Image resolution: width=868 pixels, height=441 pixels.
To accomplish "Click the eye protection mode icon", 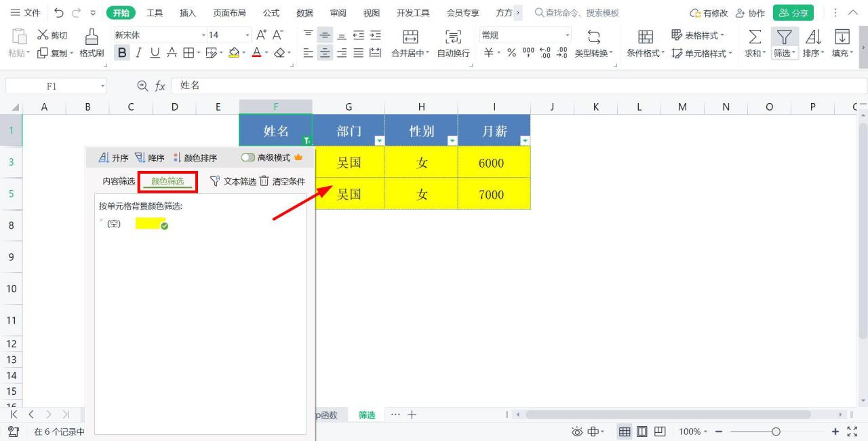I will point(577,432).
